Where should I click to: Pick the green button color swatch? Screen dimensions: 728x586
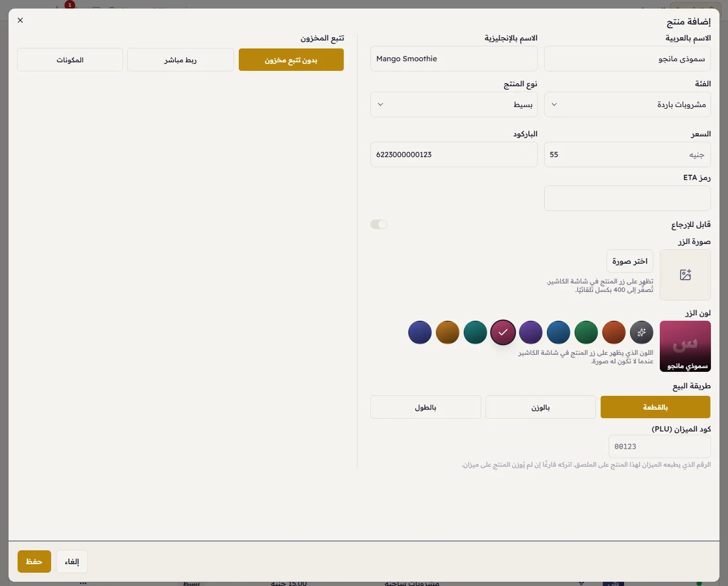click(x=586, y=332)
